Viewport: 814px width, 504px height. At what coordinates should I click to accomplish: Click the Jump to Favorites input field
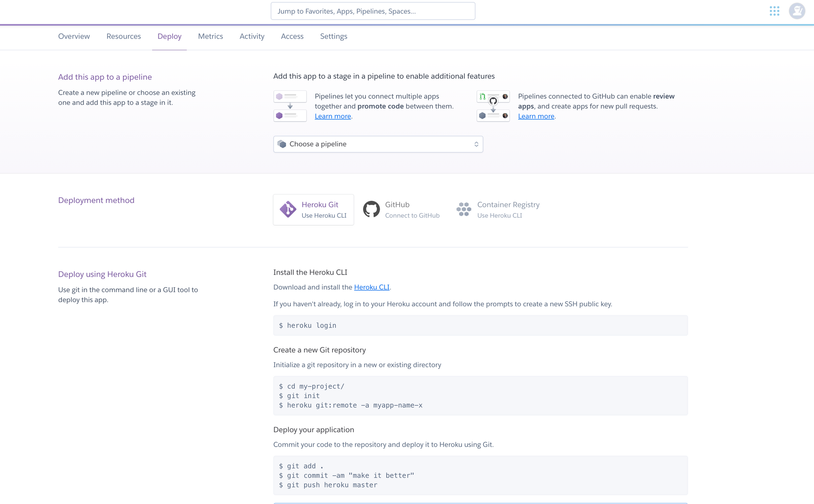point(373,11)
